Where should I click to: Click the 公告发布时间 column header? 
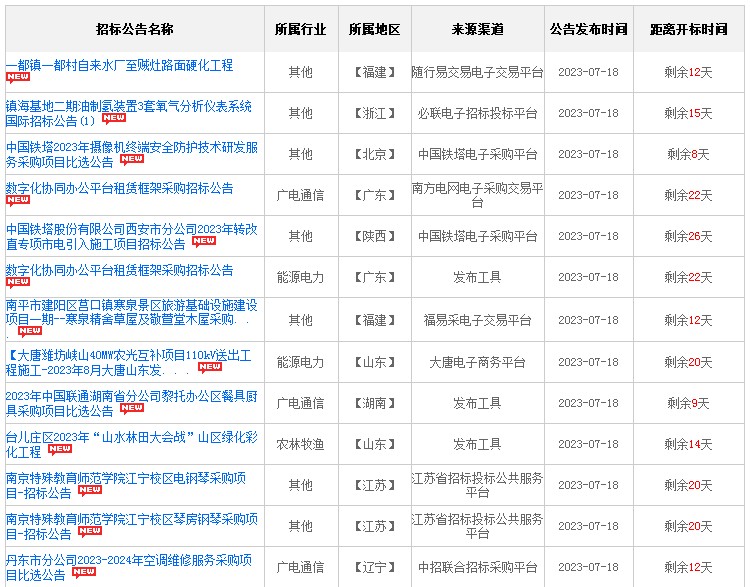tap(588, 30)
